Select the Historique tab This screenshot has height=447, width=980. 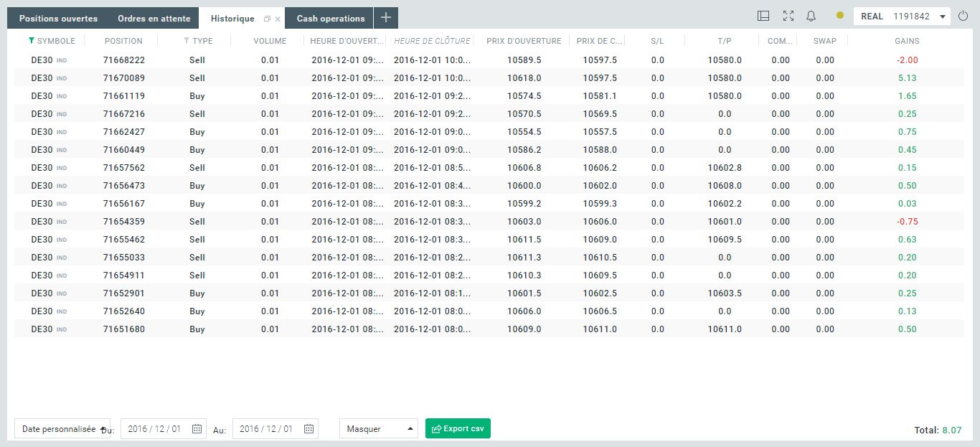click(232, 18)
